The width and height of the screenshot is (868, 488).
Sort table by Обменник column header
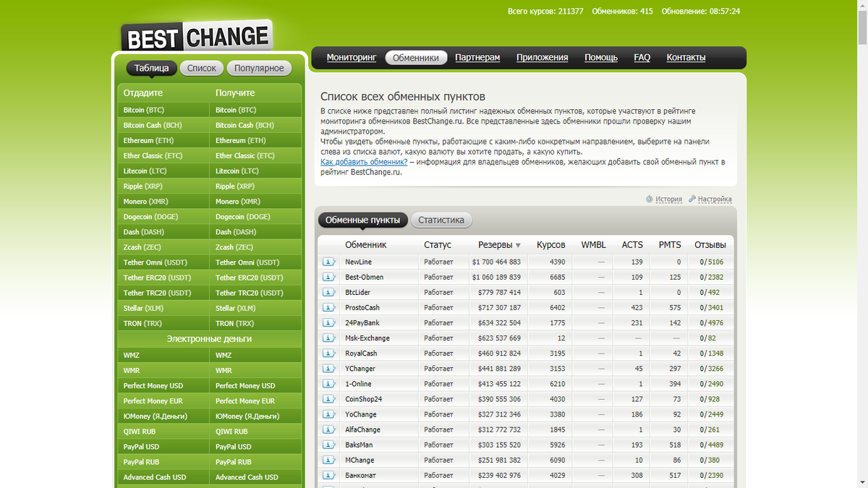(365, 244)
